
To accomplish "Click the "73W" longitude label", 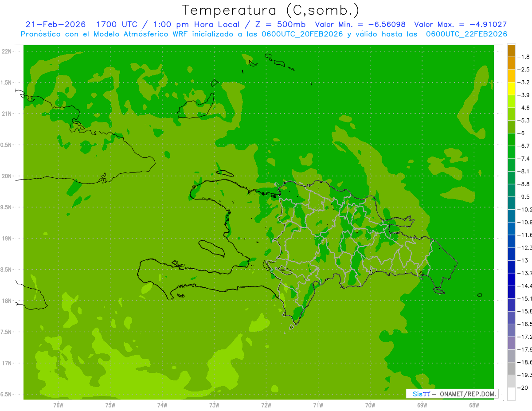I will [214, 405].
